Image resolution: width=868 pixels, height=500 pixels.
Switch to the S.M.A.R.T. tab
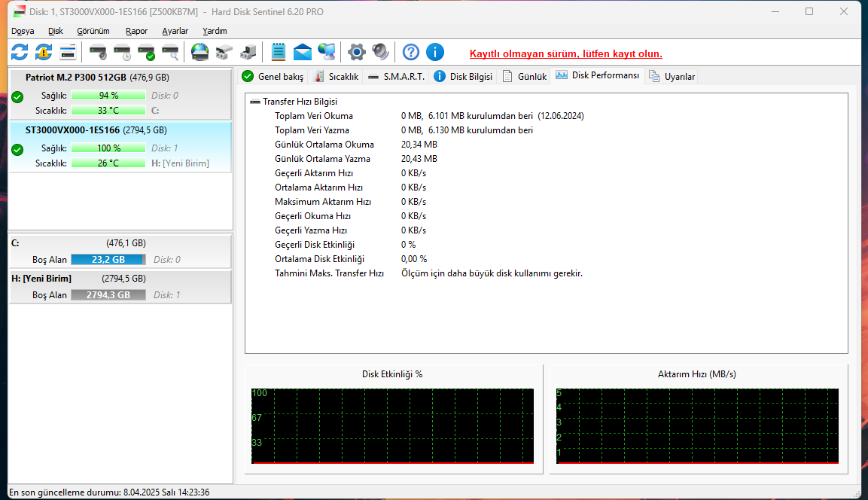396,76
